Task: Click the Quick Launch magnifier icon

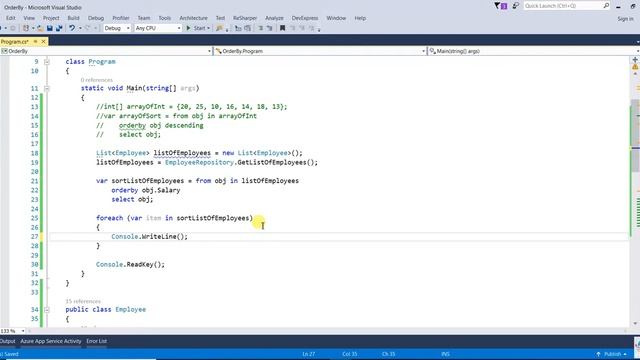Action: [606, 6]
